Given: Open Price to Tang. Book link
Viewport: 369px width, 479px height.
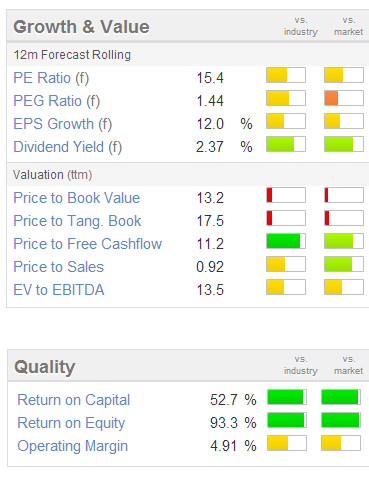Looking at the screenshot, I should (77, 221).
